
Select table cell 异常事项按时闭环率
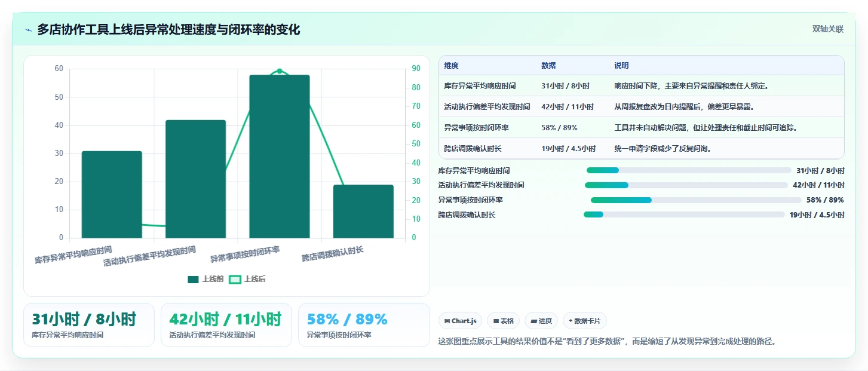(x=476, y=127)
